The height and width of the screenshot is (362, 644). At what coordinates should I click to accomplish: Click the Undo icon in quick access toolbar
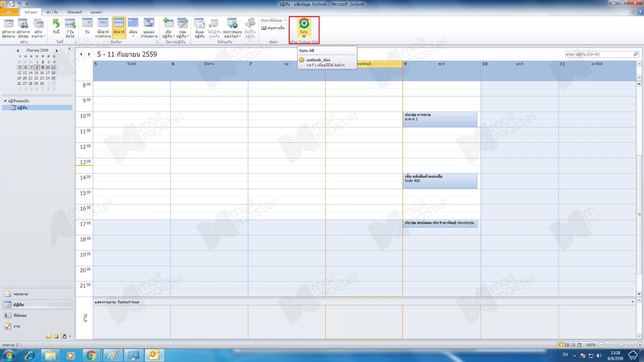tap(19, 4)
